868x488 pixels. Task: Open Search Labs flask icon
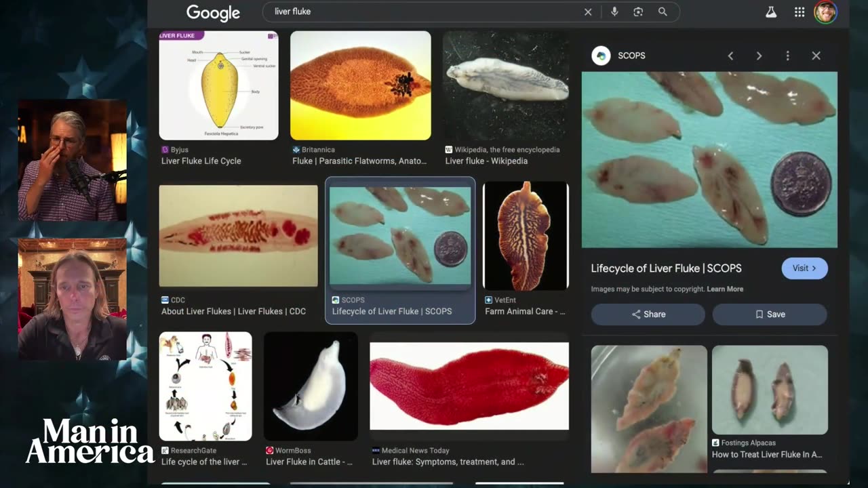[x=771, y=12]
